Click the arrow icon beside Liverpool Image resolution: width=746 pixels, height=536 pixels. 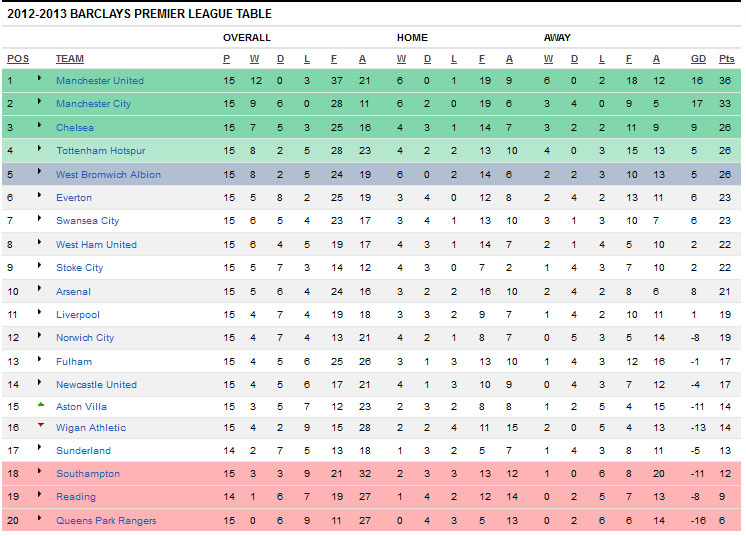[39, 312]
